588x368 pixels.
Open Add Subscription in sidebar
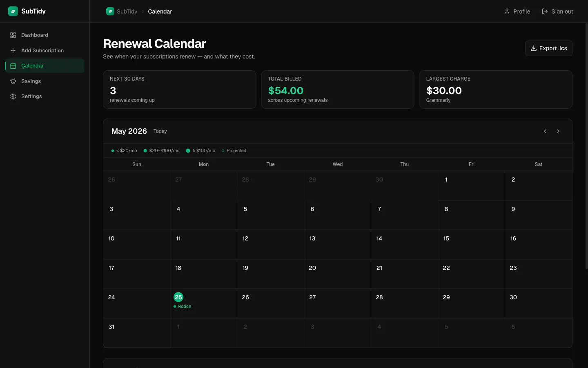point(45,50)
